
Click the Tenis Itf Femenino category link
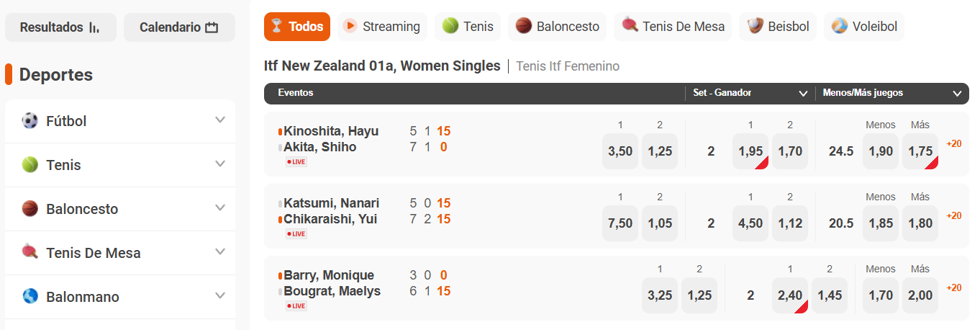coord(568,66)
